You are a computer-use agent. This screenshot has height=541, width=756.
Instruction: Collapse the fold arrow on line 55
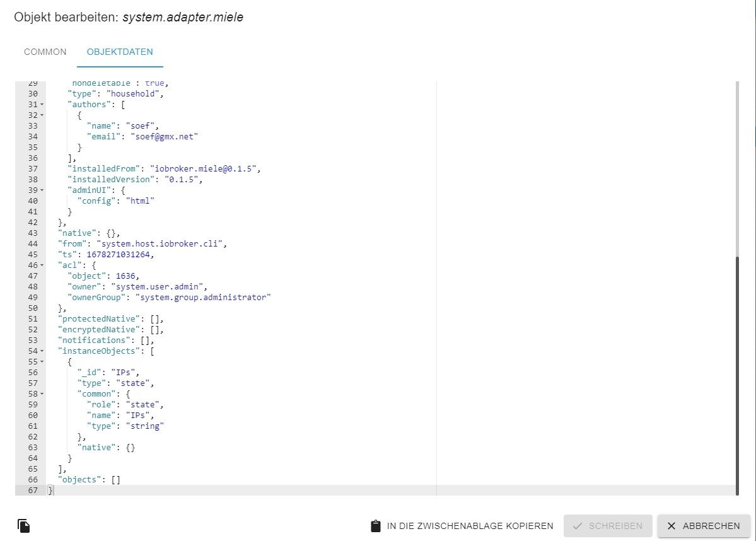click(x=42, y=362)
